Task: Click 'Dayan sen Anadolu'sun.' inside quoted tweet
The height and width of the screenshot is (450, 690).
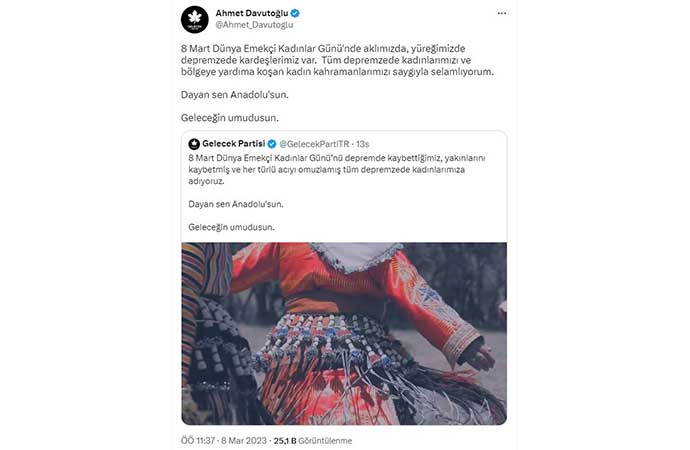Action: click(x=236, y=204)
